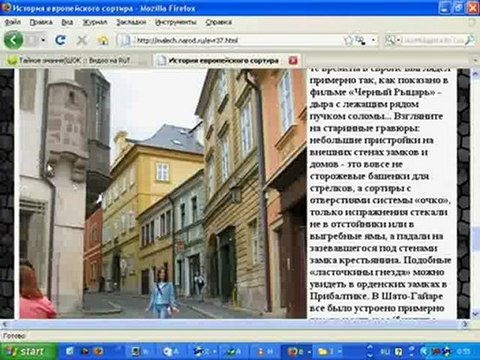Viewport: 480px width, 360px height.
Task: Open the search engine selector dropdown
Action: (x=393, y=41)
